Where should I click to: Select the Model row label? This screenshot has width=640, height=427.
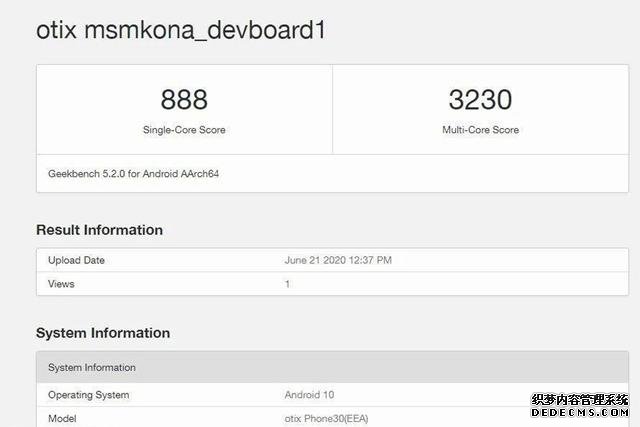tap(62, 418)
